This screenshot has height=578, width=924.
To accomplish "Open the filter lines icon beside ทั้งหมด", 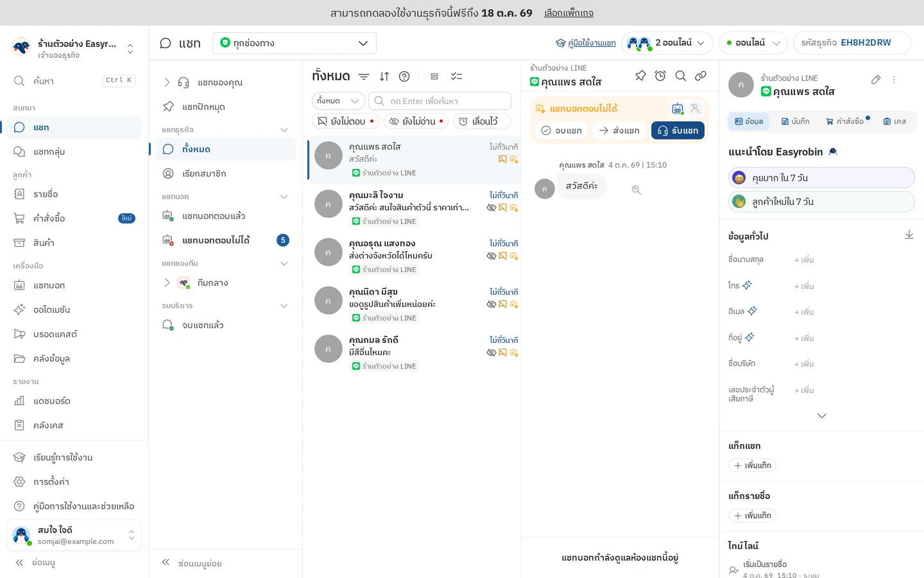I will [364, 76].
